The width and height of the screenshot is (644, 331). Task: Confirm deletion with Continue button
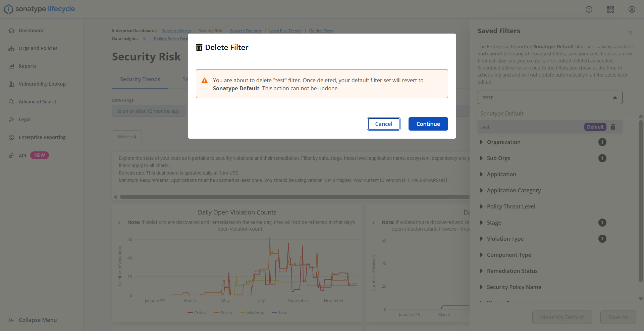point(428,124)
